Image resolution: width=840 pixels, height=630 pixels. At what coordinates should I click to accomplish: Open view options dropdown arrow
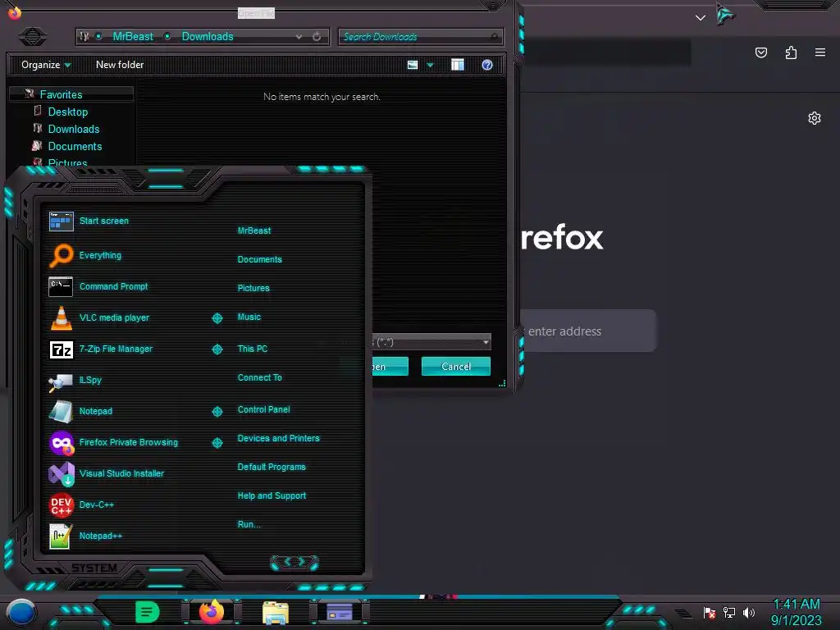tap(430, 65)
